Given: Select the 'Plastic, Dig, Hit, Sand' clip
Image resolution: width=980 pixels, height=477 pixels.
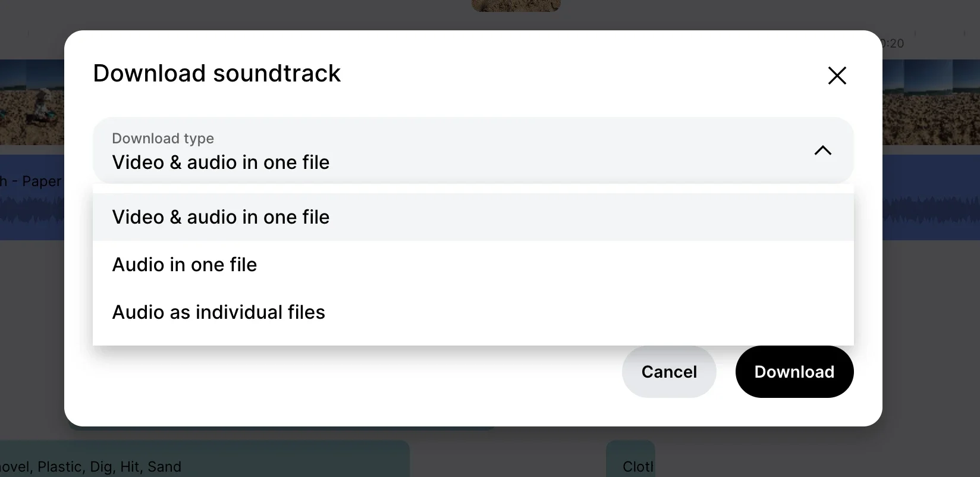Looking at the screenshot, I should pos(205,459).
